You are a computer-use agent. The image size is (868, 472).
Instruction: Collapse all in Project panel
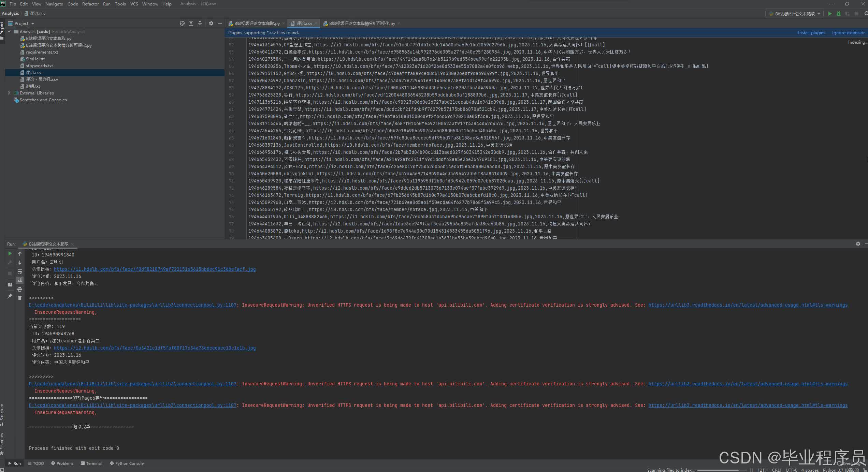click(x=200, y=23)
